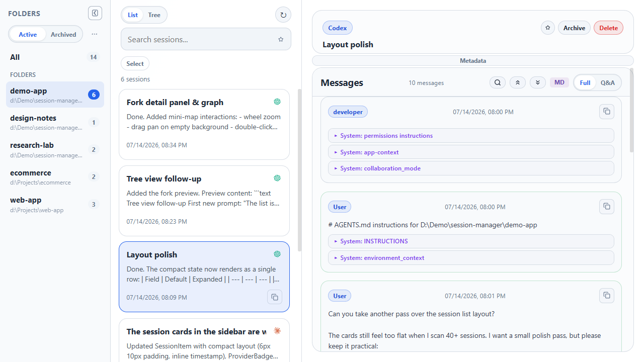Show messages in Full mode
The width and height of the screenshot is (644, 362).
point(585,82)
